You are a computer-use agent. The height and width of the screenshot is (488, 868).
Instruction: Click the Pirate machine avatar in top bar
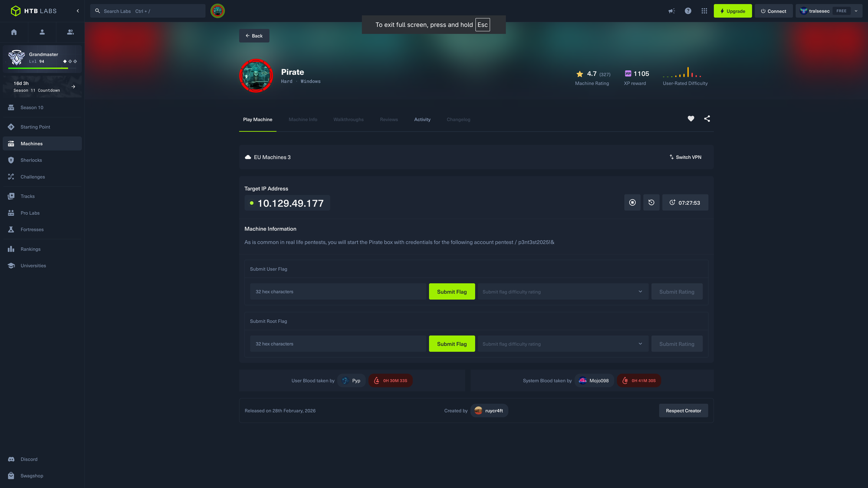click(x=218, y=11)
